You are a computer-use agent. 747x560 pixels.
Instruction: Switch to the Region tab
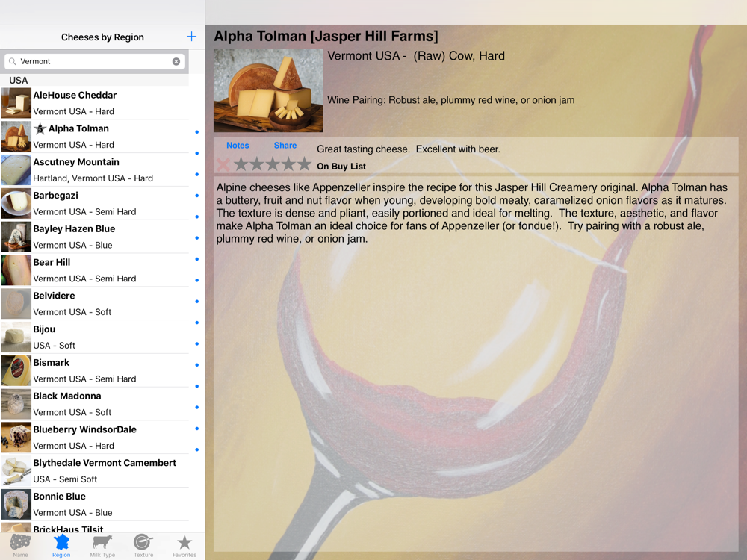point(61,546)
